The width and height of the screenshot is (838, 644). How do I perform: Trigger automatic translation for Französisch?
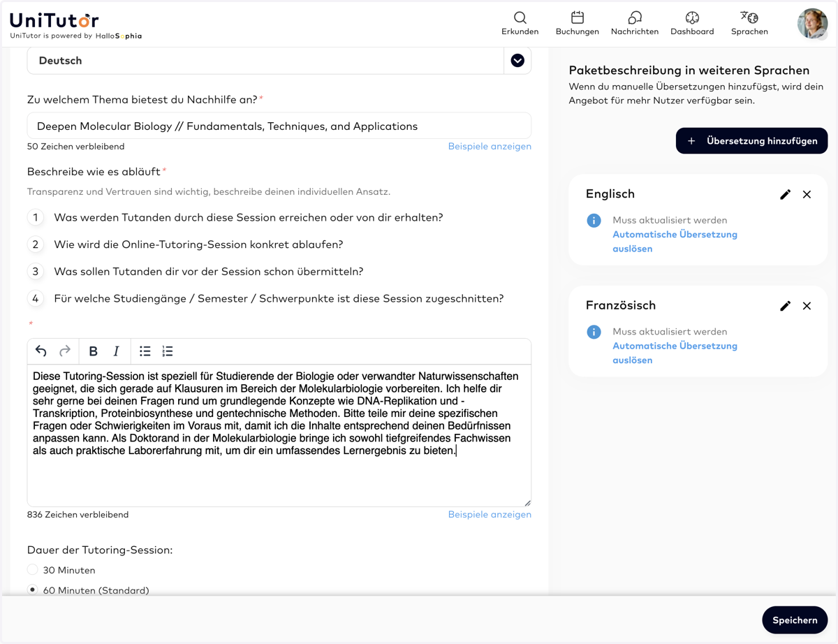click(x=675, y=353)
